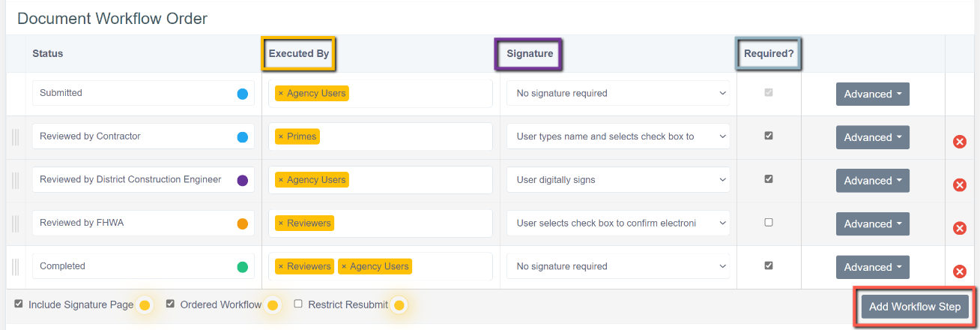Viewport: 980px width, 330px height.
Task: Delete the Completed workflow step
Action: click(959, 271)
